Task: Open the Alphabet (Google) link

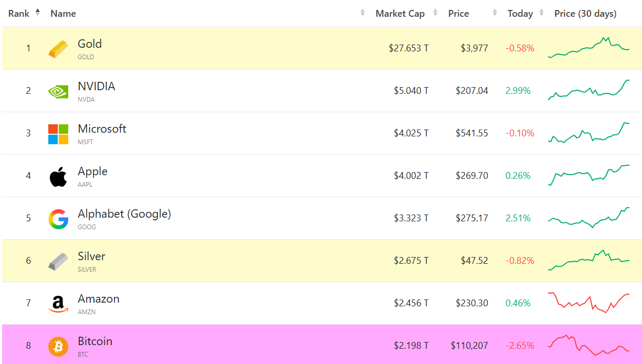Action: coord(124,214)
